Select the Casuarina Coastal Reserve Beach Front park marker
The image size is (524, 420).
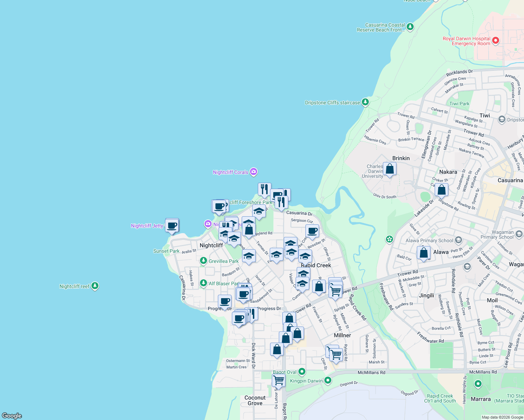pyautogui.click(x=410, y=27)
